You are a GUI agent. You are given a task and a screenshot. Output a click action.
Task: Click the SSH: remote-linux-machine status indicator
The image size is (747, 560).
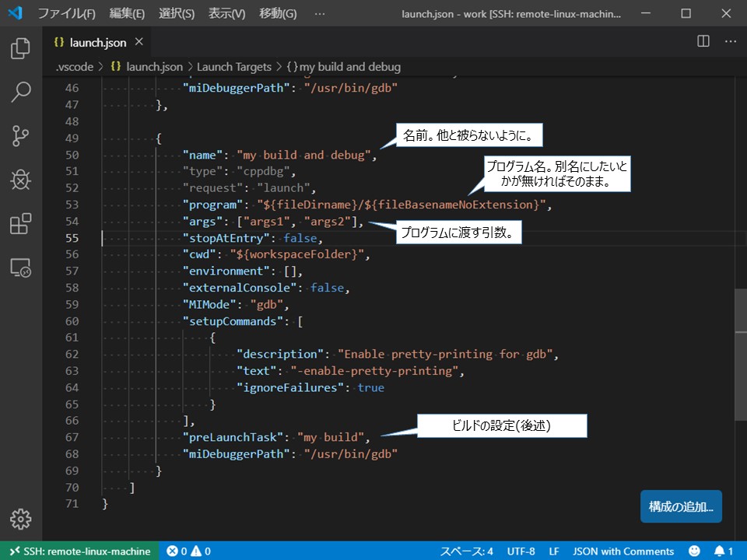pyautogui.click(x=79, y=551)
